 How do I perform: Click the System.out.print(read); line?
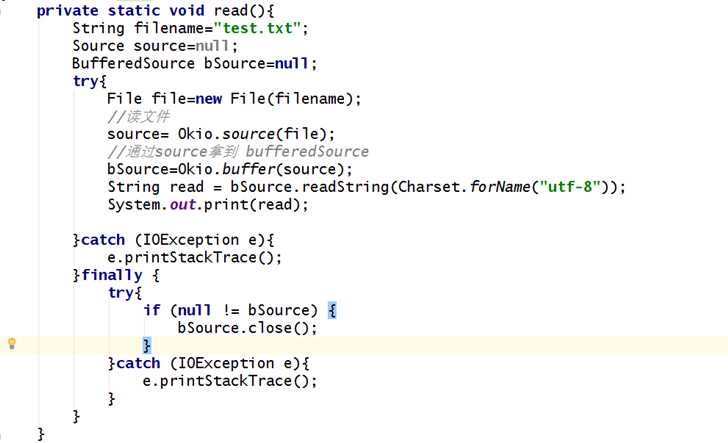(x=208, y=205)
